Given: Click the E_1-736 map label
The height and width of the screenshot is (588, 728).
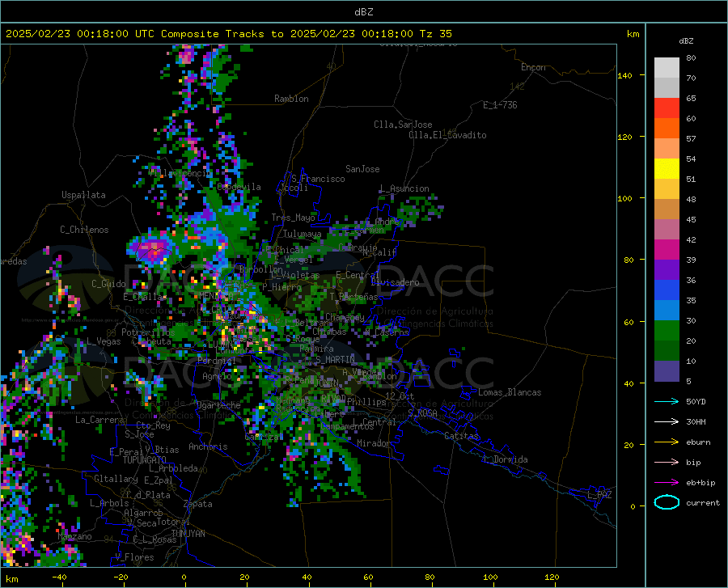Looking at the screenshot, I should 500,105.
